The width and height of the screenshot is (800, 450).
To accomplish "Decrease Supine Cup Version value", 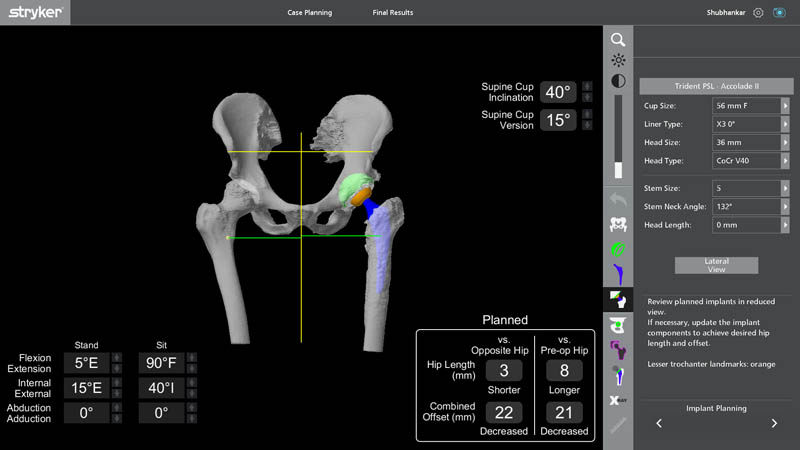I will tap(587, 125).
